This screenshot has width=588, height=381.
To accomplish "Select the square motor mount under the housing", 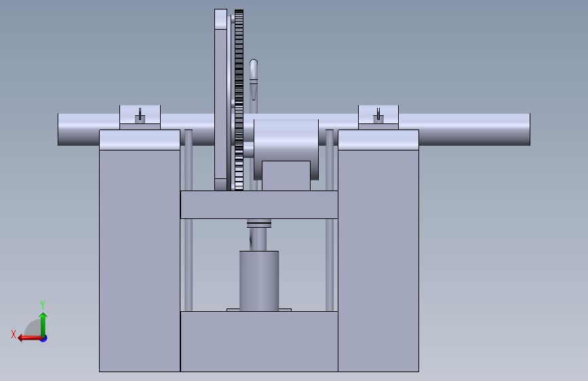I will point(286,176).
